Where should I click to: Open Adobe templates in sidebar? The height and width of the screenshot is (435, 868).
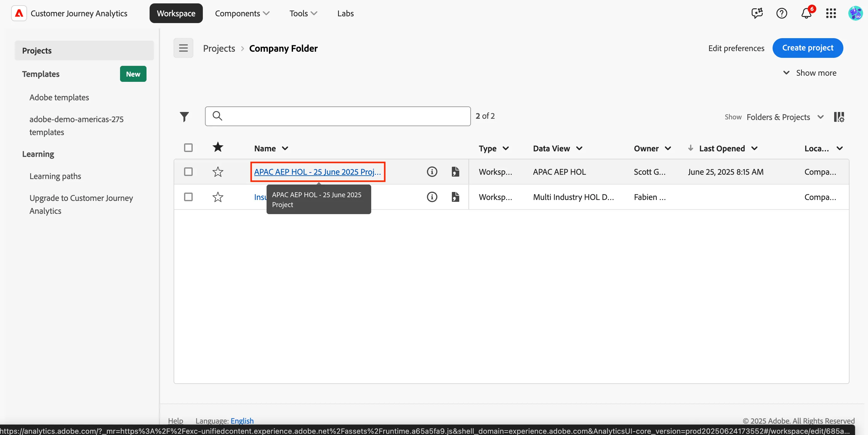pos(59,97)
